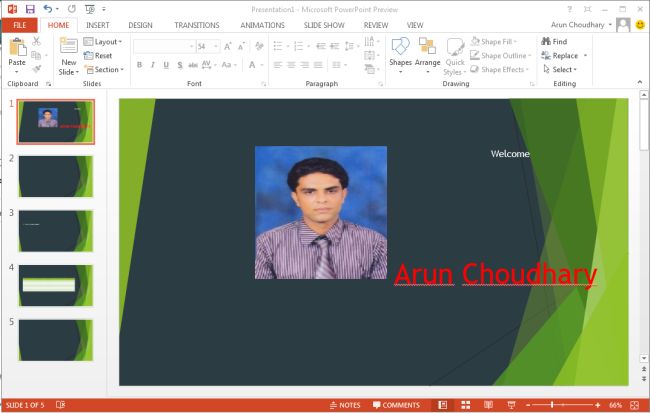Toggle Italic formatting
650x413 pixels.
153,65
